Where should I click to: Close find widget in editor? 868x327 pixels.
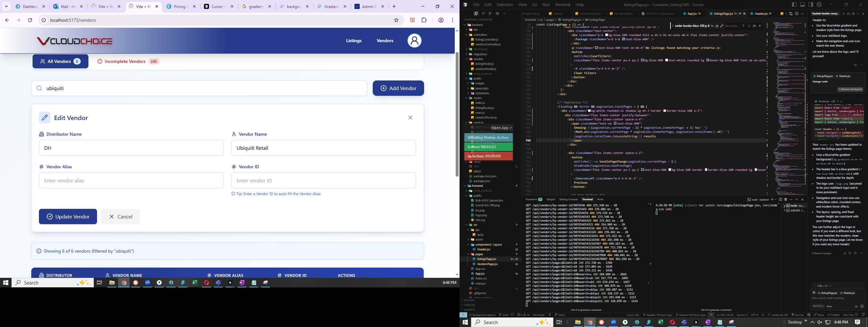click(760, 26)
